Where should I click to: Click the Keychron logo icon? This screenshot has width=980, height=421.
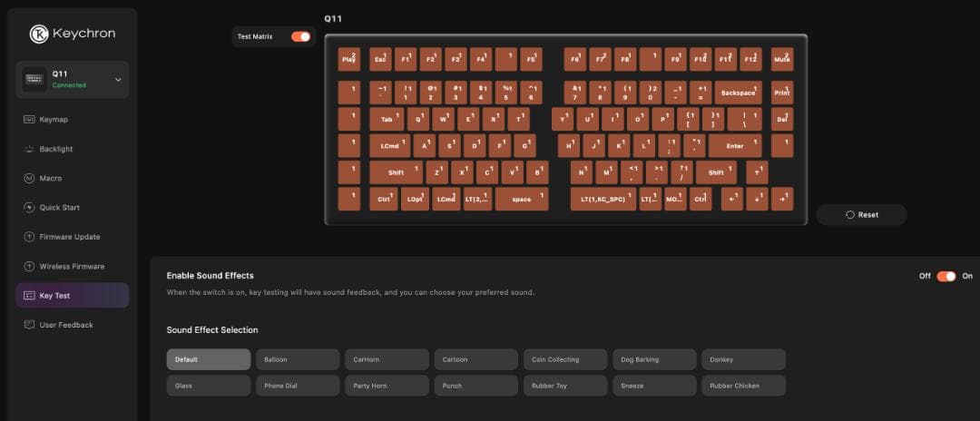click(39, 34)
